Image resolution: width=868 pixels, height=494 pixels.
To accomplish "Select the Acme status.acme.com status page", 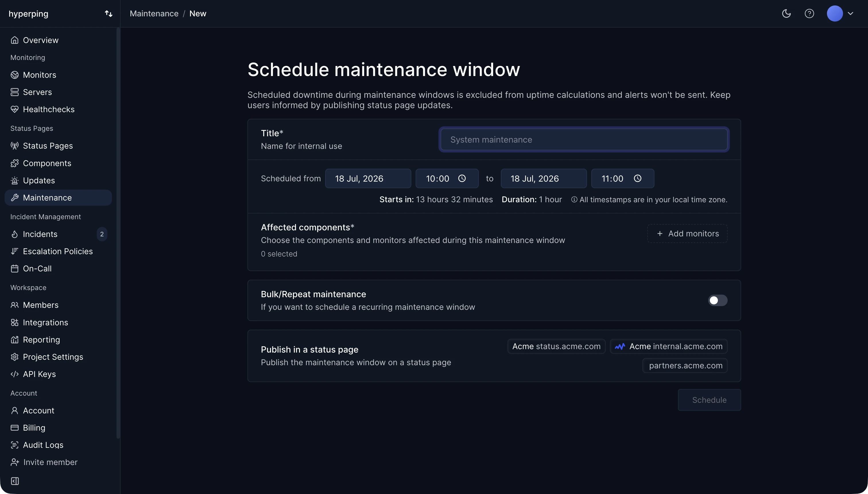I will (x=556, y=346).
